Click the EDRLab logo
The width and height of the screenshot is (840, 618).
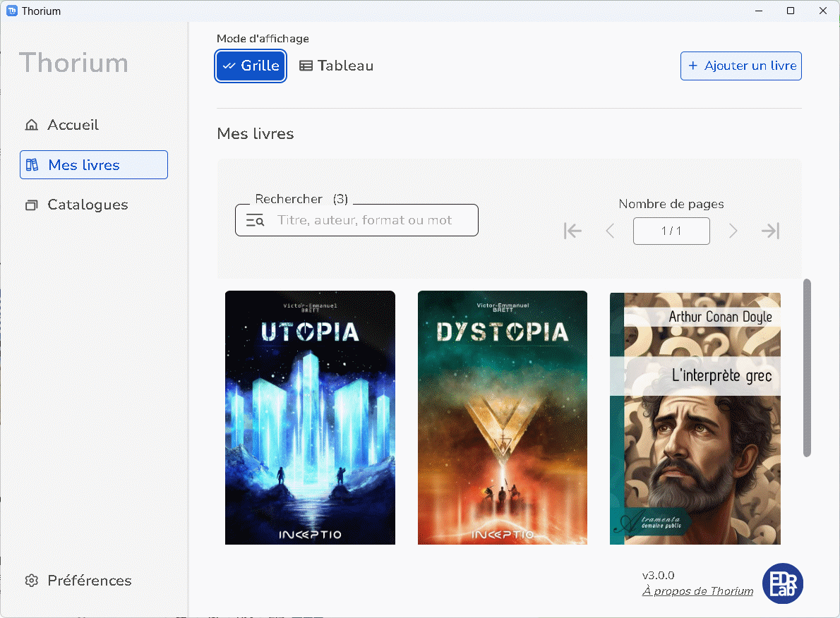(x=783, y=583)
